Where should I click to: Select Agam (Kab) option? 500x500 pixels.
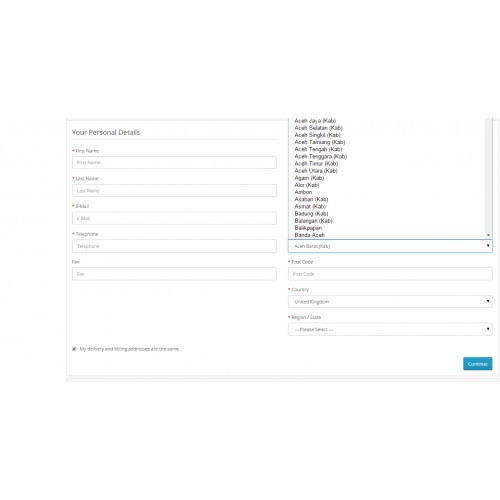[309, 178]
